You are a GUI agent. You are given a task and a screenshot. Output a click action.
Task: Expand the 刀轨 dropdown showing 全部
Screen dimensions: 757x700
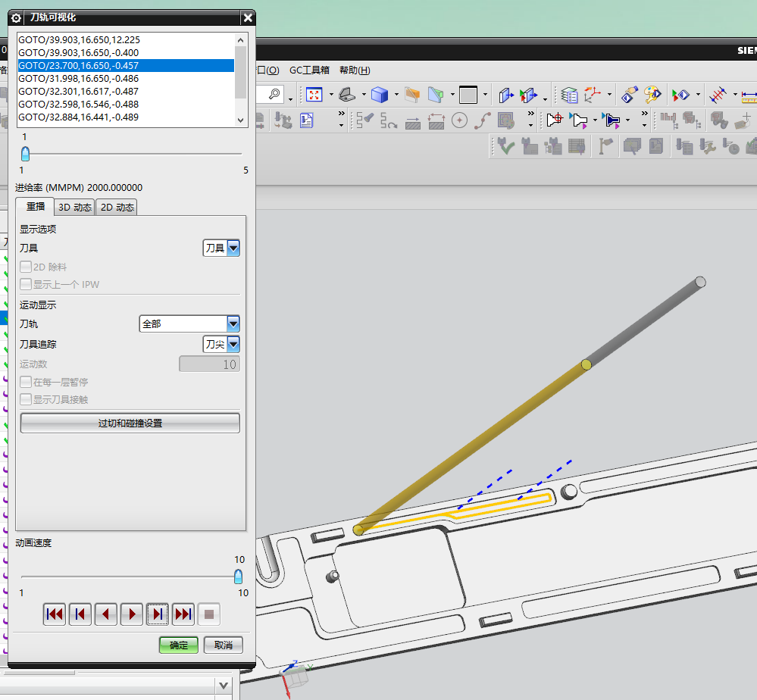point(233,324)
